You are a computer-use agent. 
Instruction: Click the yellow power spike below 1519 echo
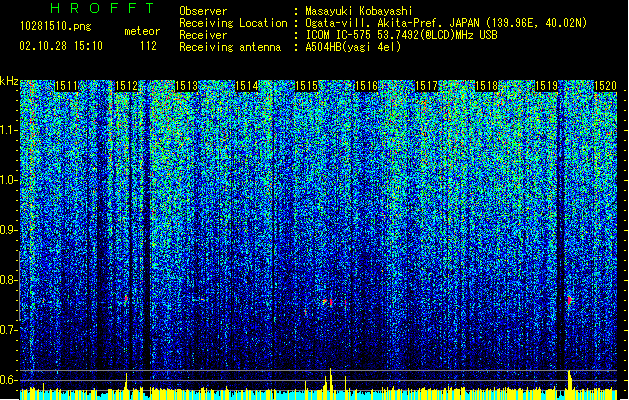570,380
